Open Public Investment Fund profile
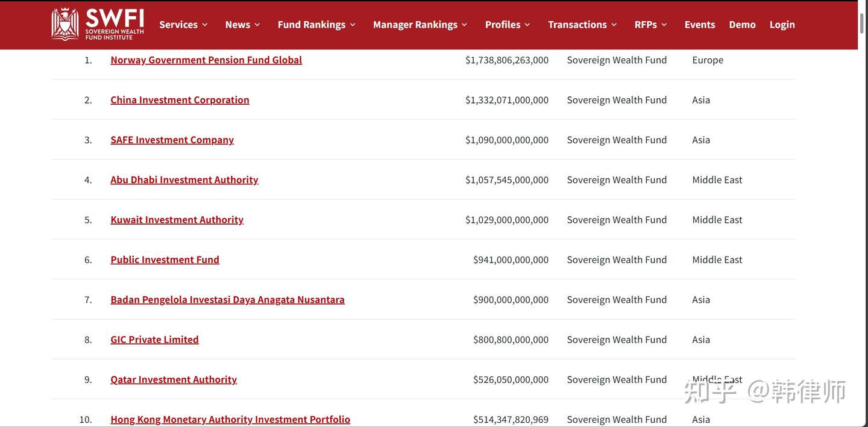This screenshot has width=868, height=427. pos(165,260)
